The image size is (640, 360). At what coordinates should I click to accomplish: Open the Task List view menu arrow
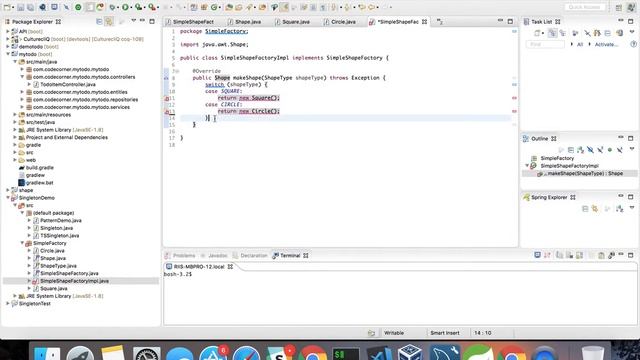pyautogui.click(x=632, y=32)
